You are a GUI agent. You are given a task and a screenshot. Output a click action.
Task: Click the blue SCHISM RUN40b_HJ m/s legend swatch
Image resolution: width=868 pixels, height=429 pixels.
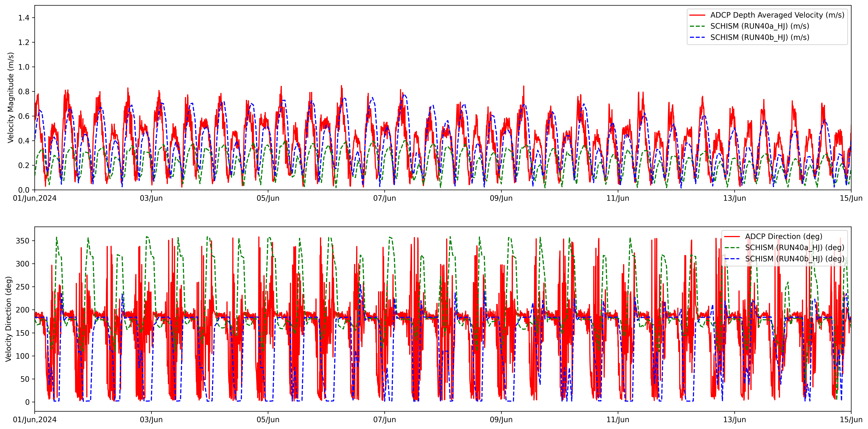[x=697, y=37]
